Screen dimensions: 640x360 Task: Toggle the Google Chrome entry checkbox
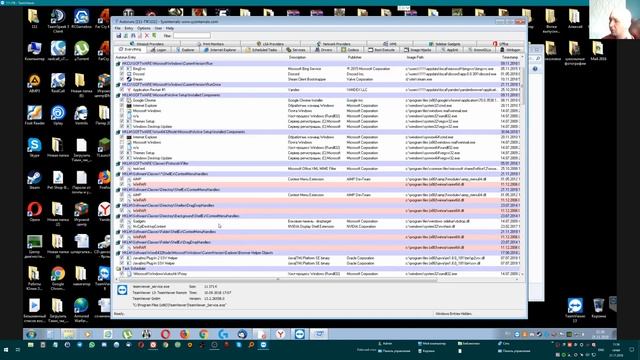click(122, 100)
